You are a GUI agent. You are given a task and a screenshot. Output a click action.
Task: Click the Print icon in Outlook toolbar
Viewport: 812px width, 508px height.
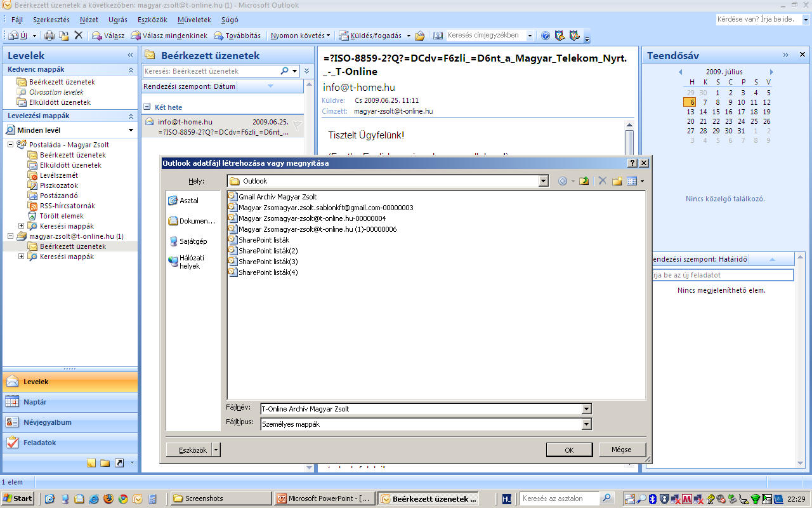[49, 36]
